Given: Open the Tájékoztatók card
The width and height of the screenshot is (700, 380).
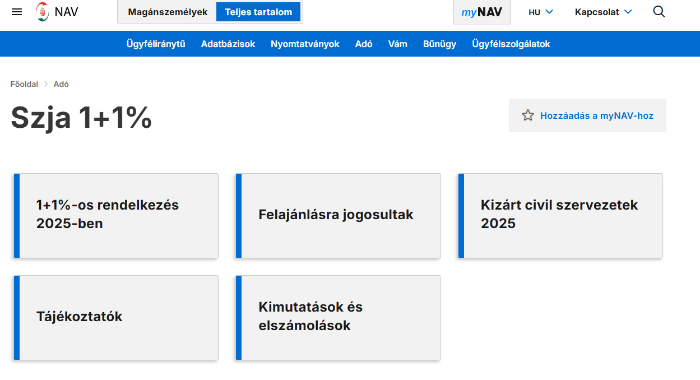Looking at the screenshot, I should coord(116,318).
